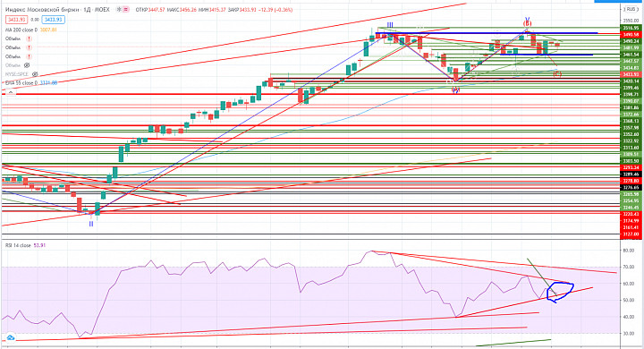644x349 pixels.
Task: Click the 3516.95 price label on axis
Action: click(x=631, y=28)
